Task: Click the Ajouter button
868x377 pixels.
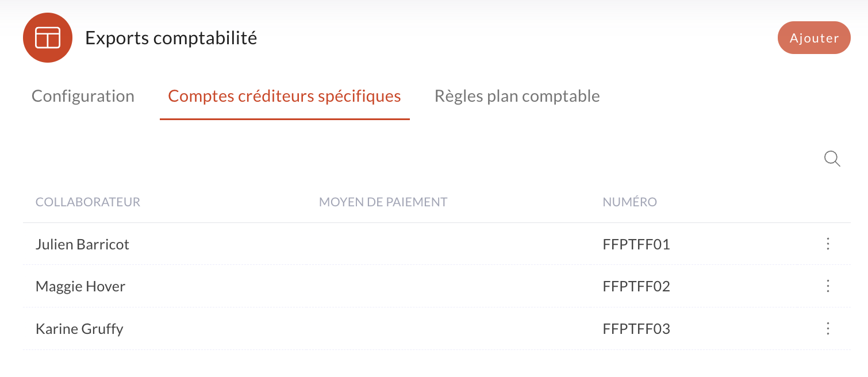Action: 814,38
